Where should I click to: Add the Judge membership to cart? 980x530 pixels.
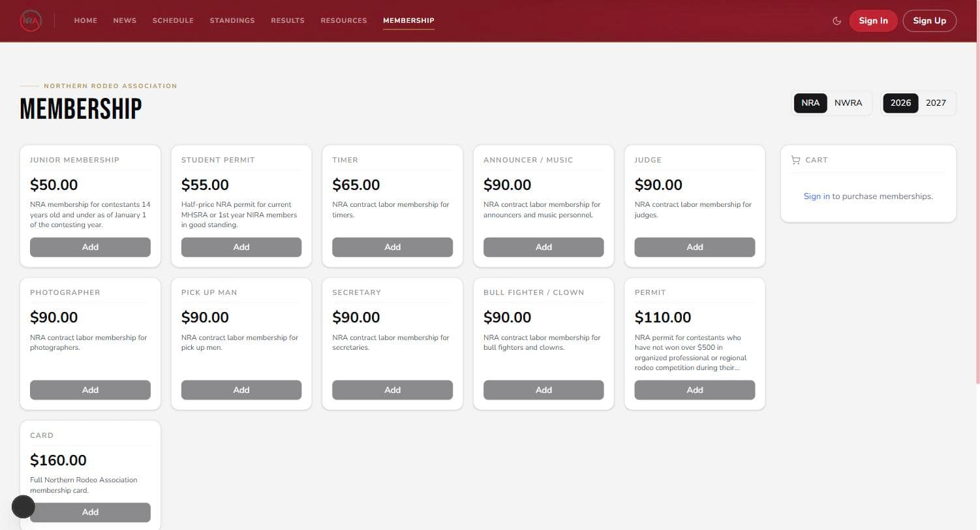695,247
